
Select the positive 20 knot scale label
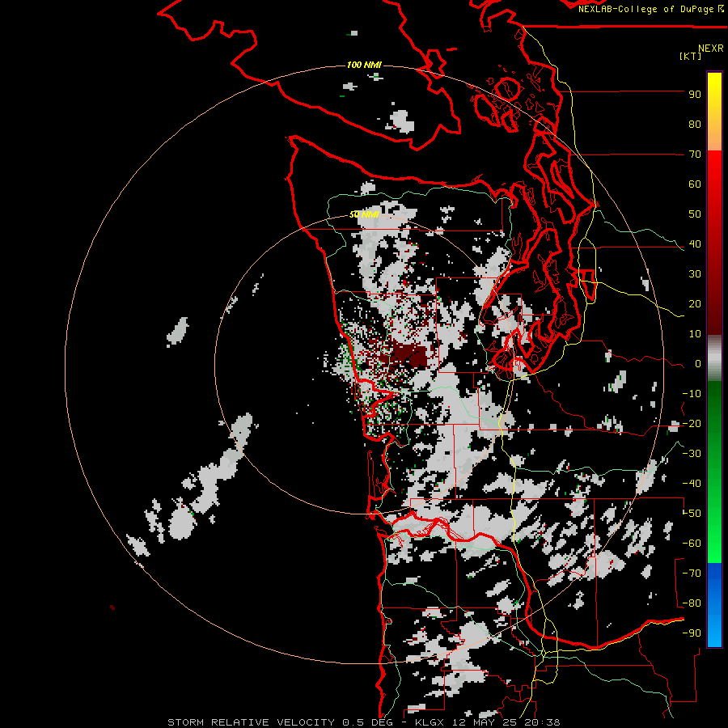tap(695, 304)
